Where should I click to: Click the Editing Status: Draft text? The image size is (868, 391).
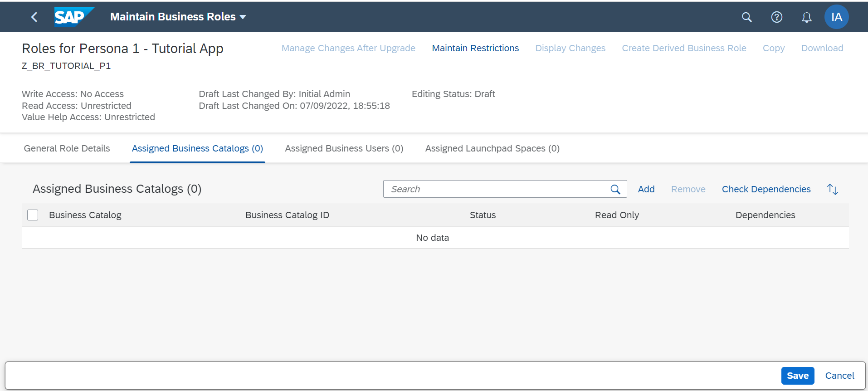point(453,94)
